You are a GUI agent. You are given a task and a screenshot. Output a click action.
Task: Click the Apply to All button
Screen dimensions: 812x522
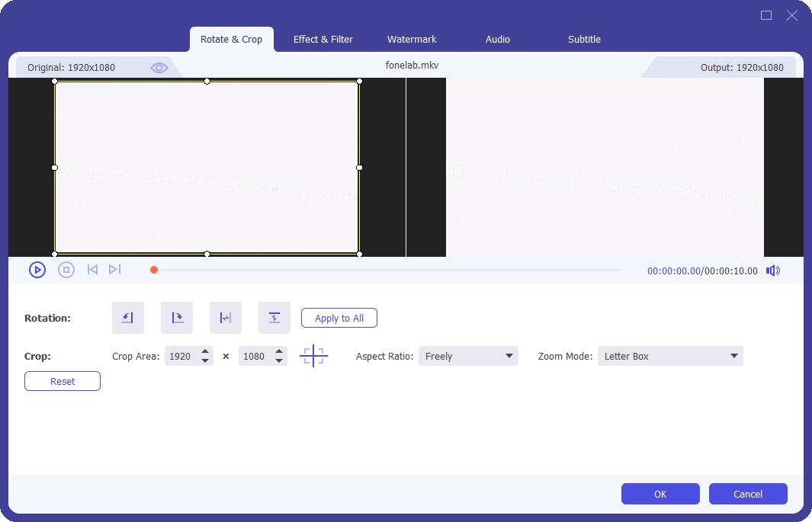[339, 319]
